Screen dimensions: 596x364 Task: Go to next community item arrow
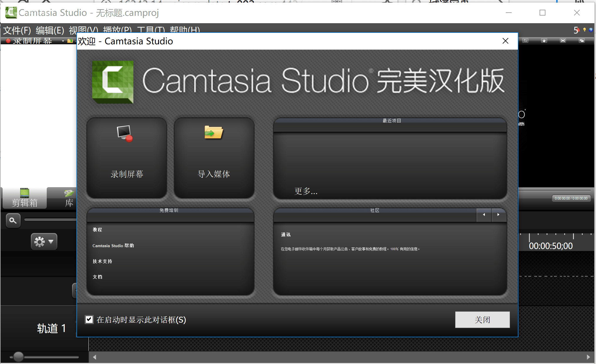coord(498,215)
